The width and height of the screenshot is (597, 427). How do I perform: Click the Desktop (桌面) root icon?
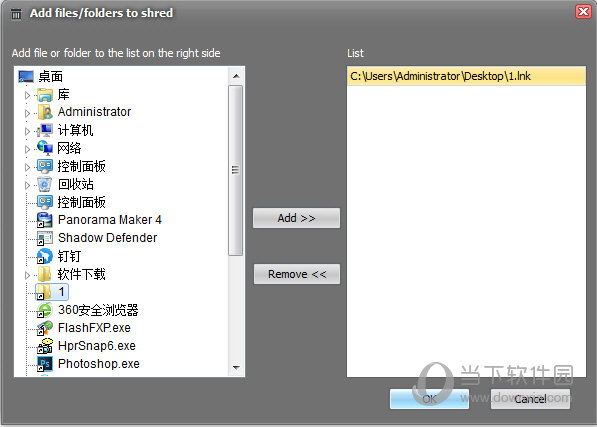tap(26, 76)
